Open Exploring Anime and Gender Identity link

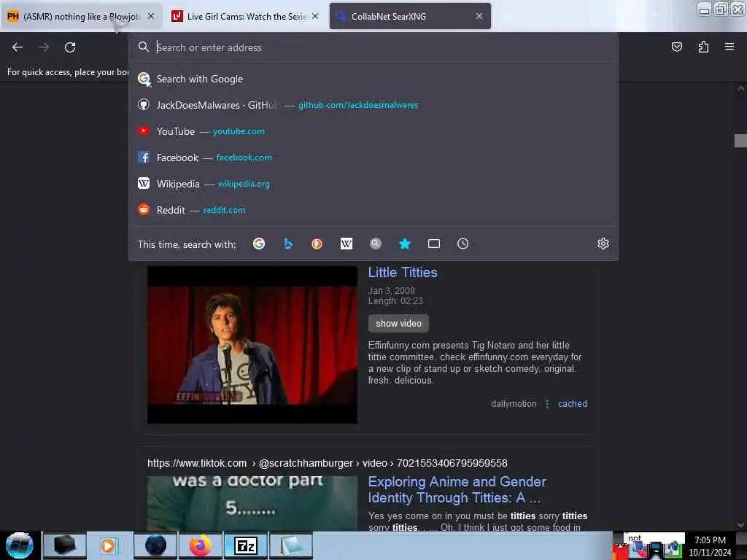[457, 489]
